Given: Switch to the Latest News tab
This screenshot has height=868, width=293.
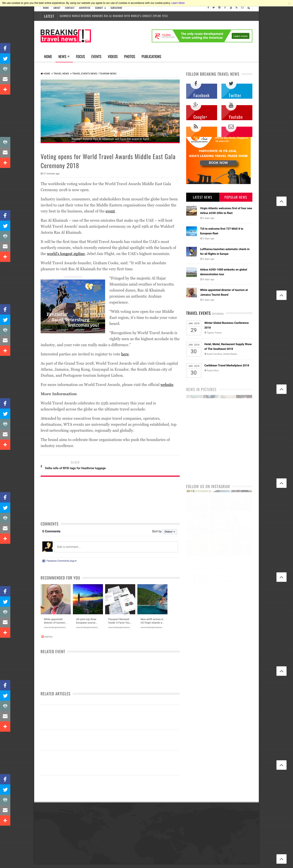Looking at the screenshot, I should tap(202, 197).
